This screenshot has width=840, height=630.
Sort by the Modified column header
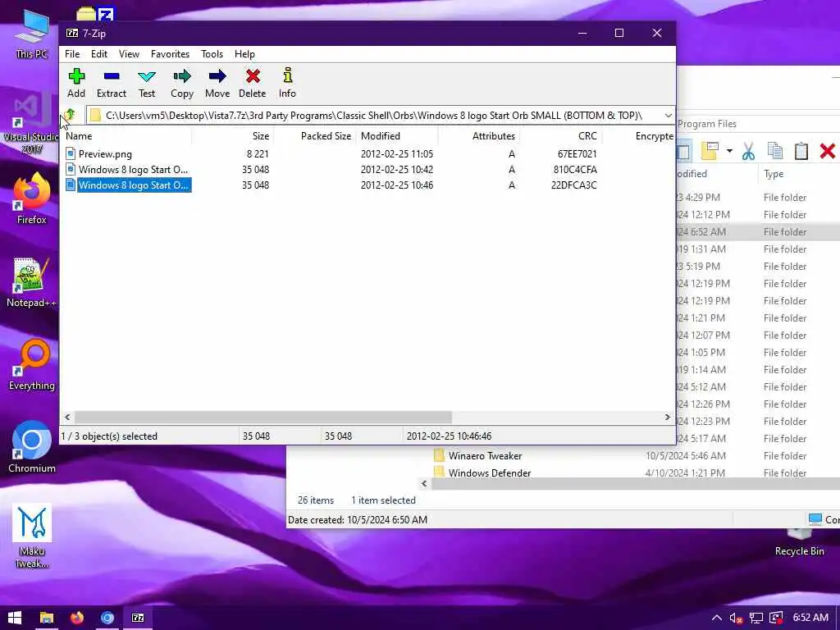pos(397,136)
